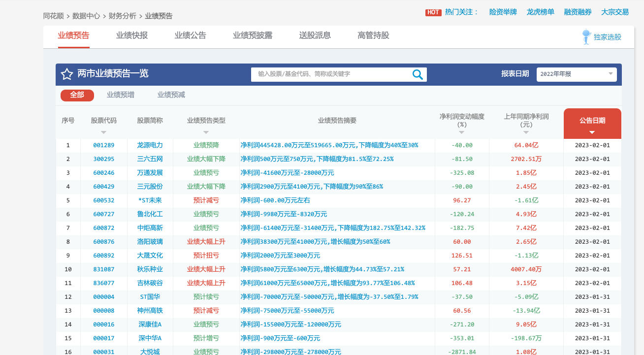Click the star icon beside 两市业绩预告一览
This screenshot has height=355, width=644.
pos(67,74)
